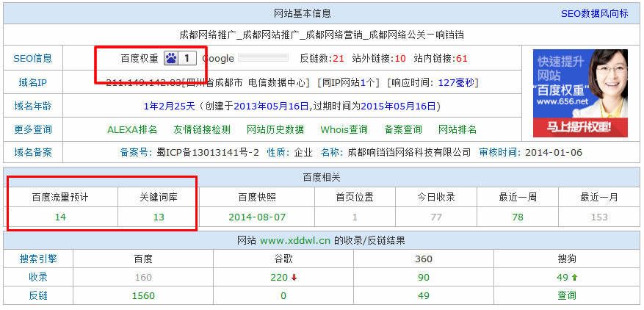Click the site title 成都网络推广 text

209,35
